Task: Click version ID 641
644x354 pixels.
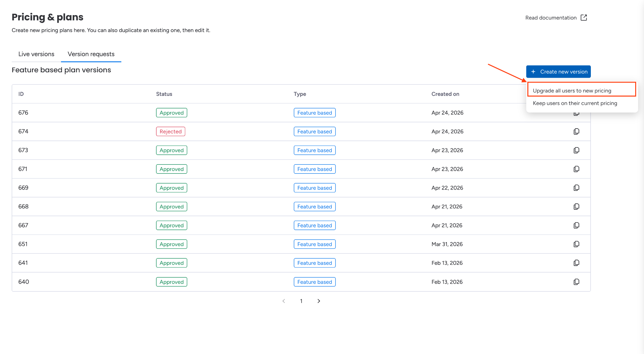Action: tap(23, 263)
